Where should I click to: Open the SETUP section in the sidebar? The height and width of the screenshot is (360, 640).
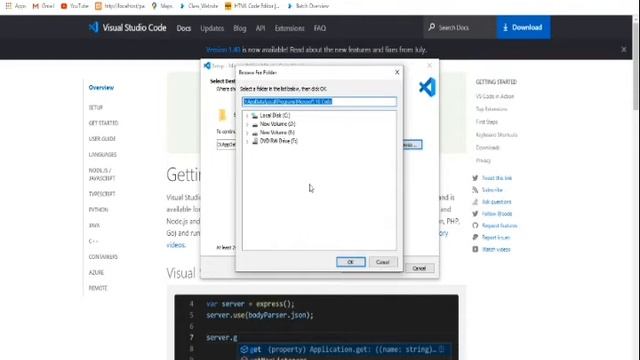coord(96,108)
